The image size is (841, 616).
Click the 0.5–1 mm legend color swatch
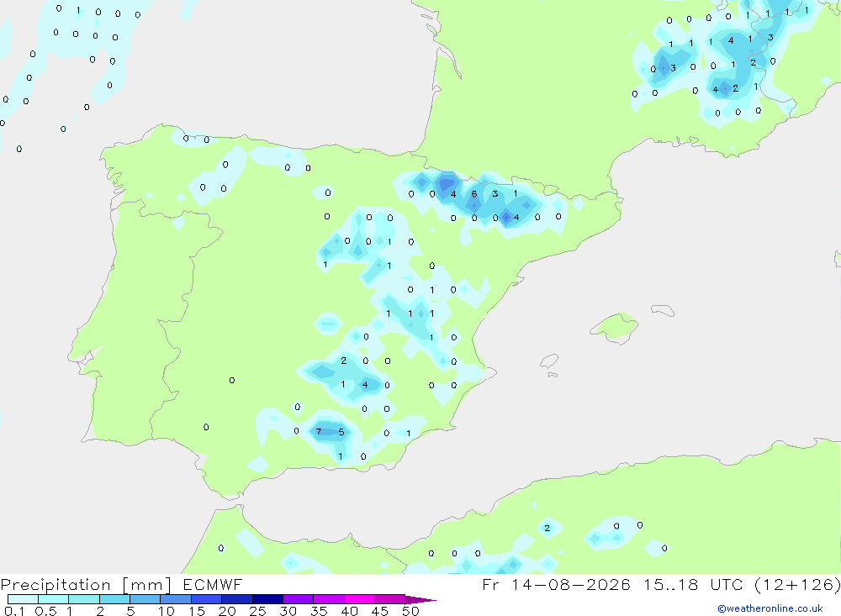(x=53, y=599)
